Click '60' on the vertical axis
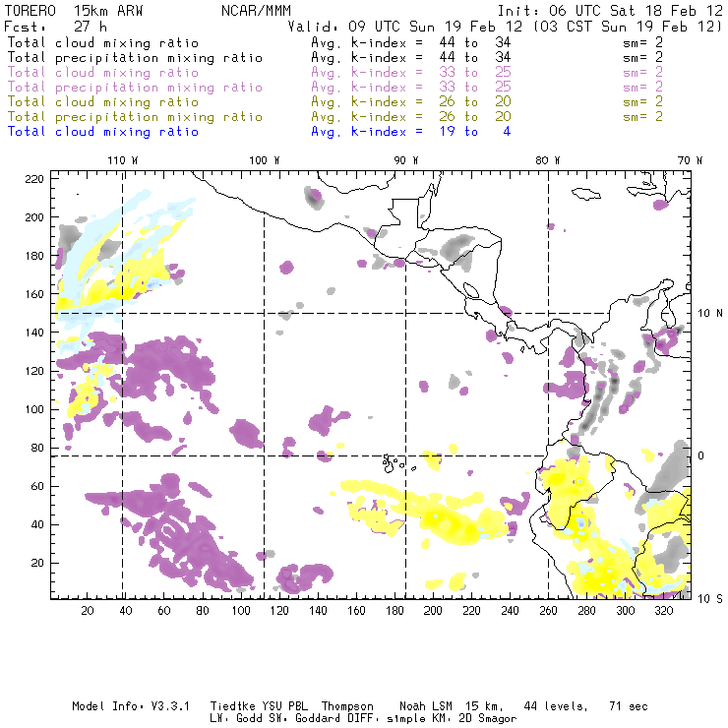Screen dimensions: 728x728 click(37, 486)
